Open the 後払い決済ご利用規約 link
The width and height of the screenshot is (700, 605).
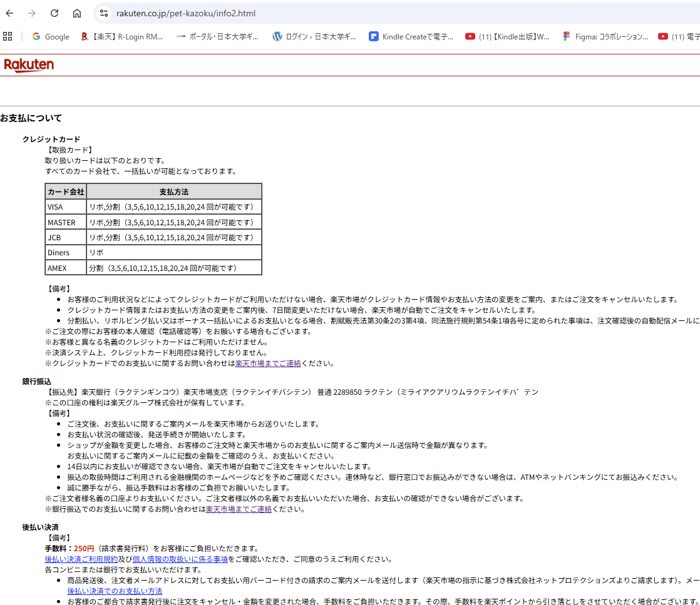[x=81, y=559]
